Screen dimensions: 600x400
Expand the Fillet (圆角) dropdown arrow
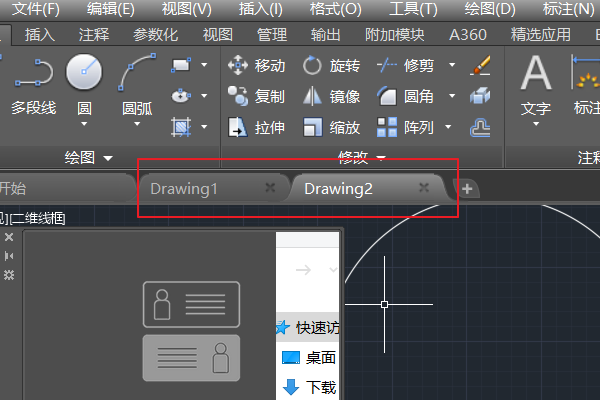(x=452, y=96)
